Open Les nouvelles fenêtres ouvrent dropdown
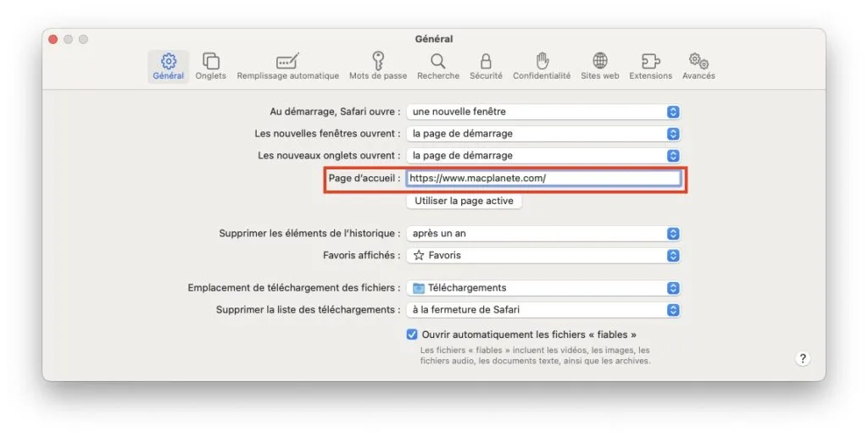The image size is (868, 437). point(543,134)
